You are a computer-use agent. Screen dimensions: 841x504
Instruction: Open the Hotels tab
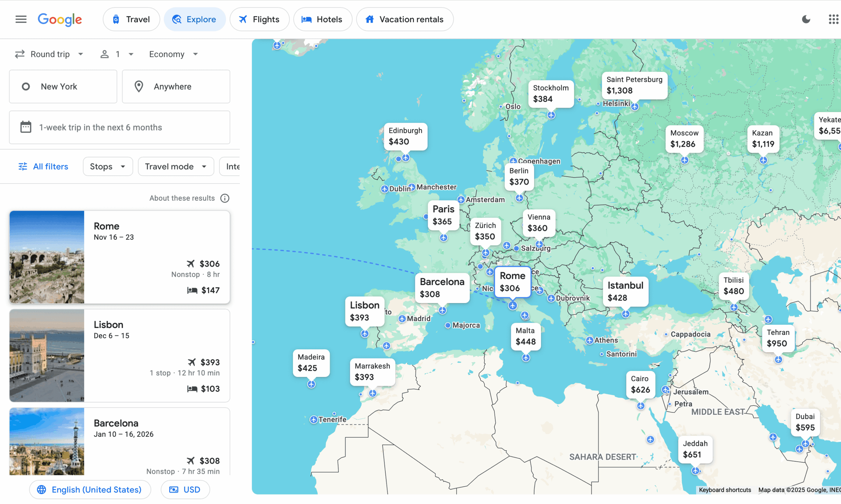point(323,19)
